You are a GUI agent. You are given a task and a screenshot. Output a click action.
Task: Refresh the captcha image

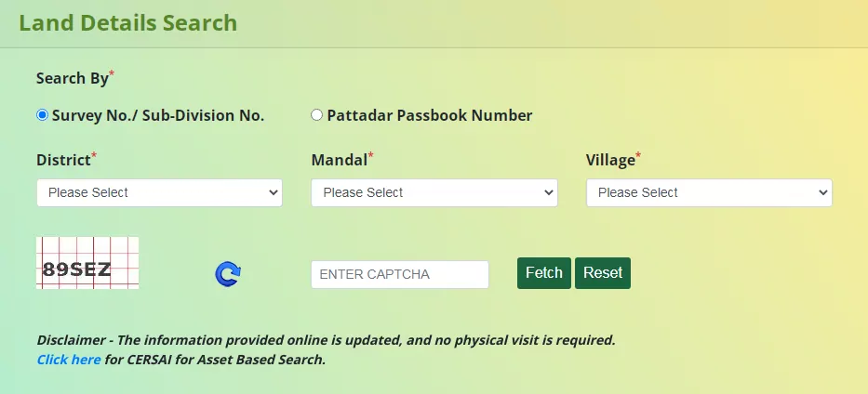coord(228,274)
